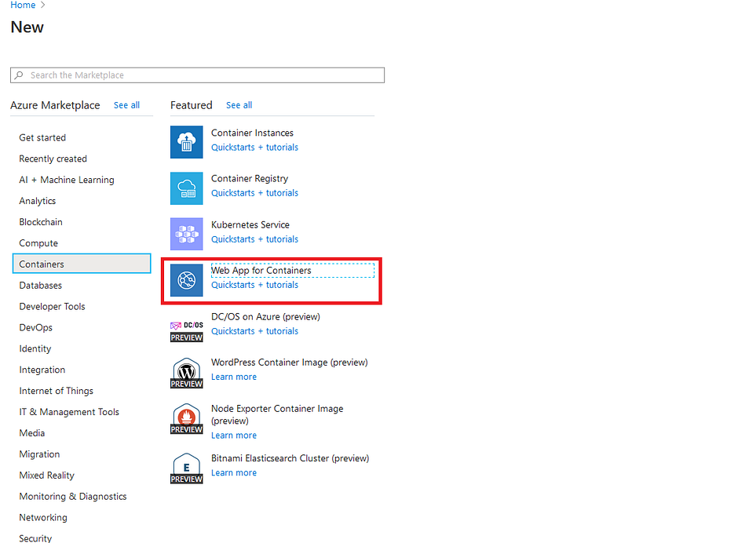
Task: Open Container Registry title
Action: 250,179
